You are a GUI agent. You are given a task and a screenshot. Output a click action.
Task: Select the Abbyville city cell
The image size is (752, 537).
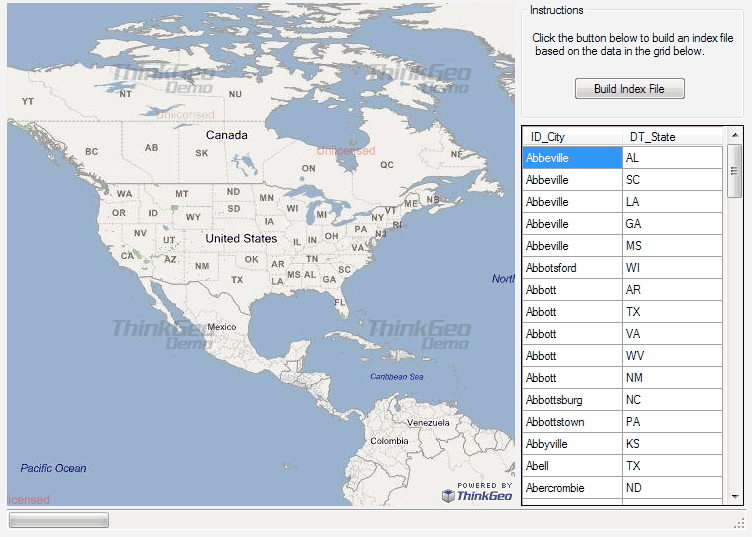(573, 444)
